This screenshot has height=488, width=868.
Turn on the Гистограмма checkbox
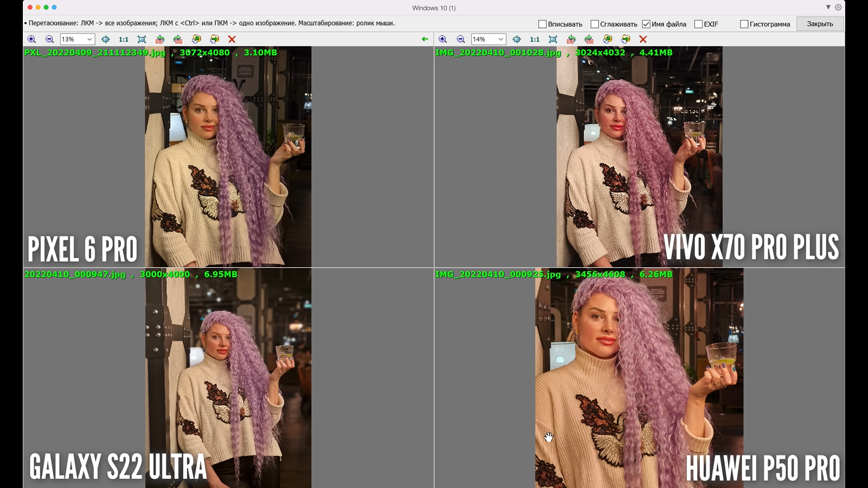(x=744, y=24)
